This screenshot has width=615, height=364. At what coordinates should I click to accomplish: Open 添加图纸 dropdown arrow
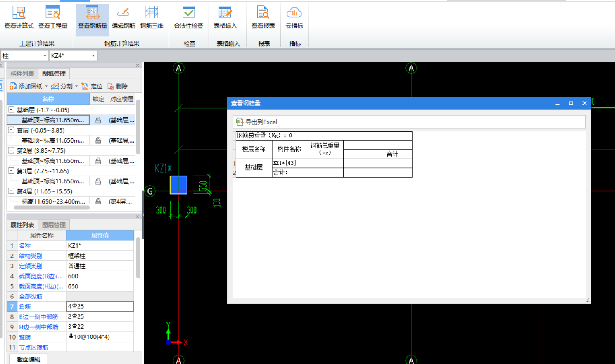coord(46,86)
